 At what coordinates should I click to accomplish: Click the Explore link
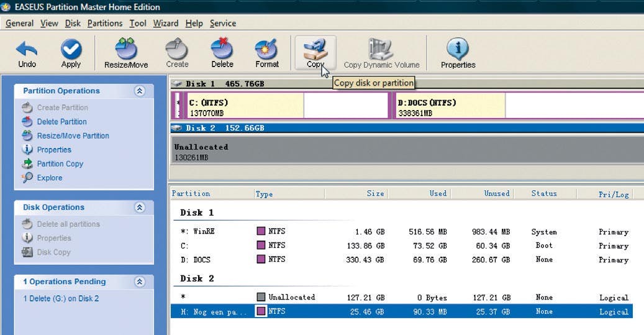point(50,178)
